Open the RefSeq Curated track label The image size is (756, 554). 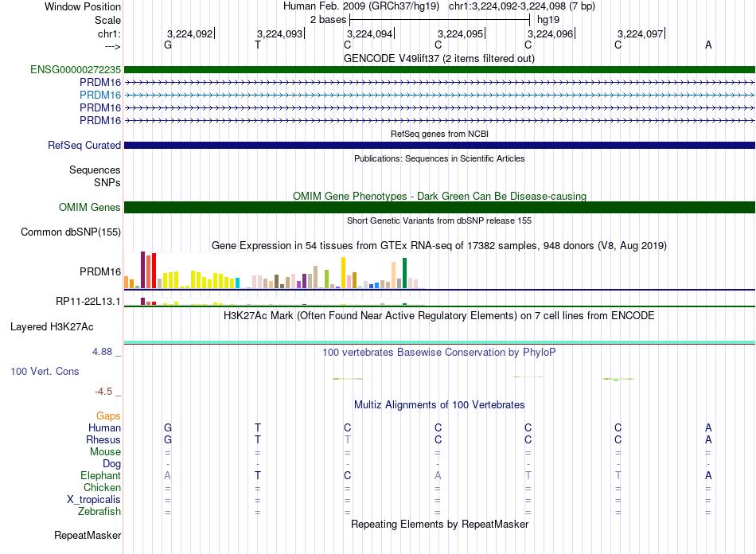point(84,145)
